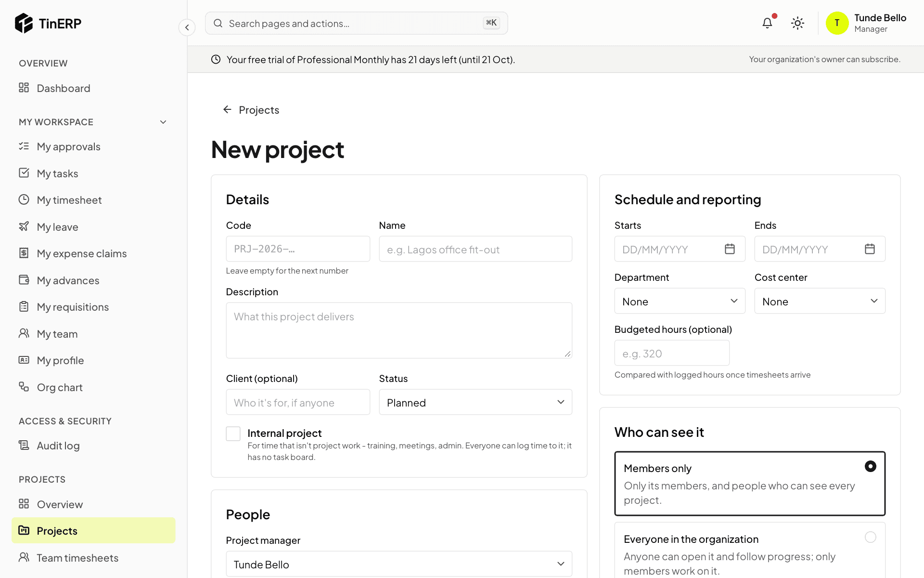Open My advances page

(x=93, y=280)
